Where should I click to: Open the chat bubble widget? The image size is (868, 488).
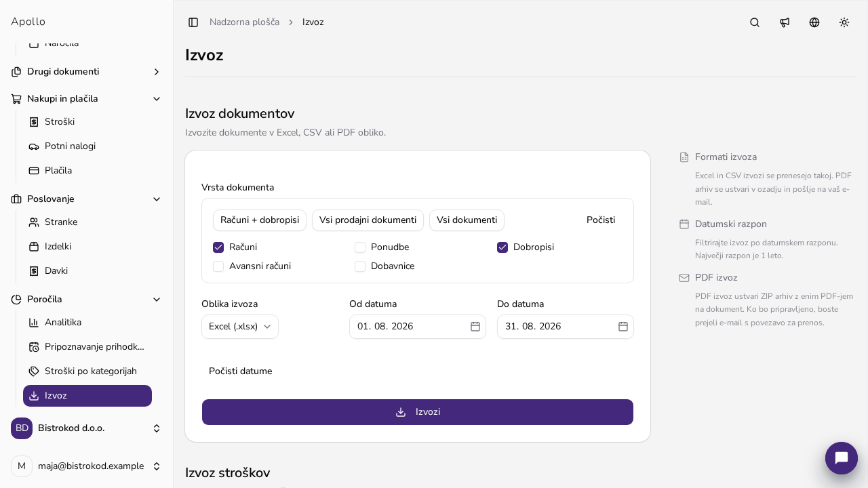pos(842,458)
